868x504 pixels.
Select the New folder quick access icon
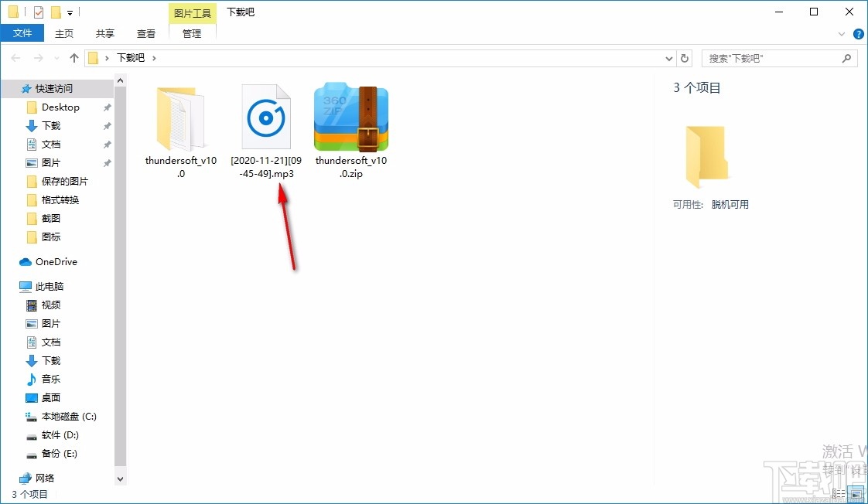click(x=56, y=12)
